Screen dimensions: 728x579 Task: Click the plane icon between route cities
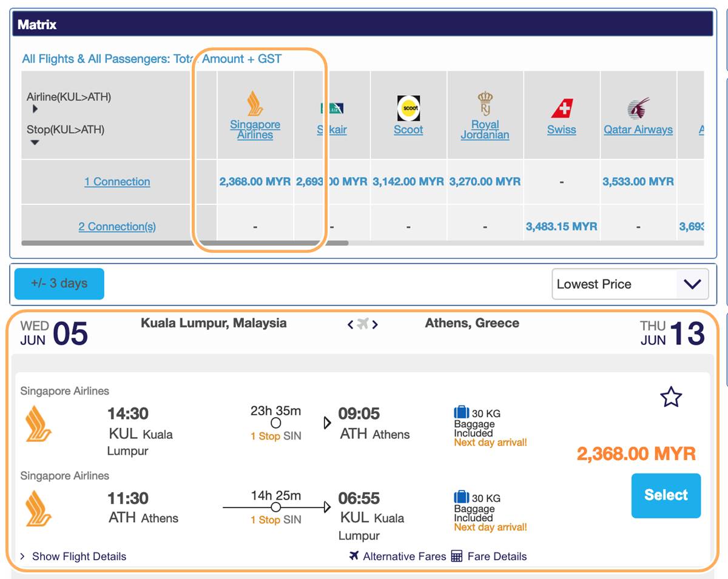point(363,324)
